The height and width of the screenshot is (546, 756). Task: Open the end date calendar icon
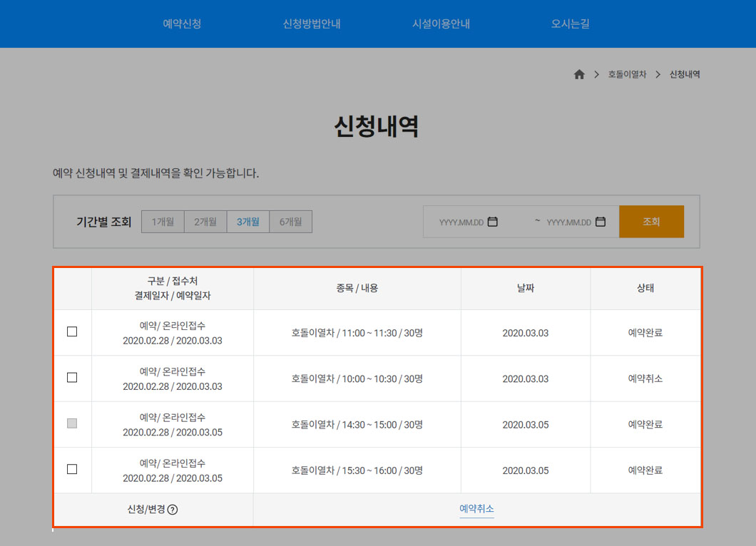coord(601,222)
